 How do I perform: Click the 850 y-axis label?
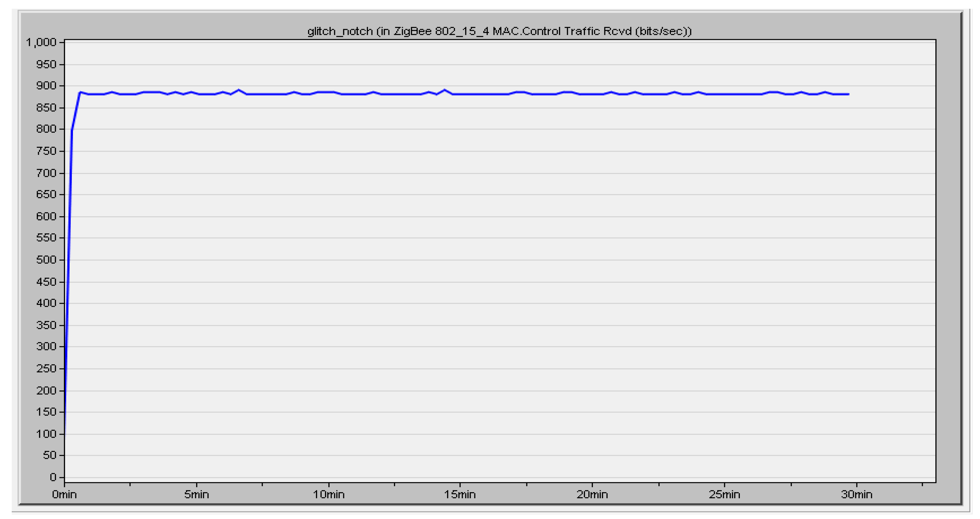(46, 108)
